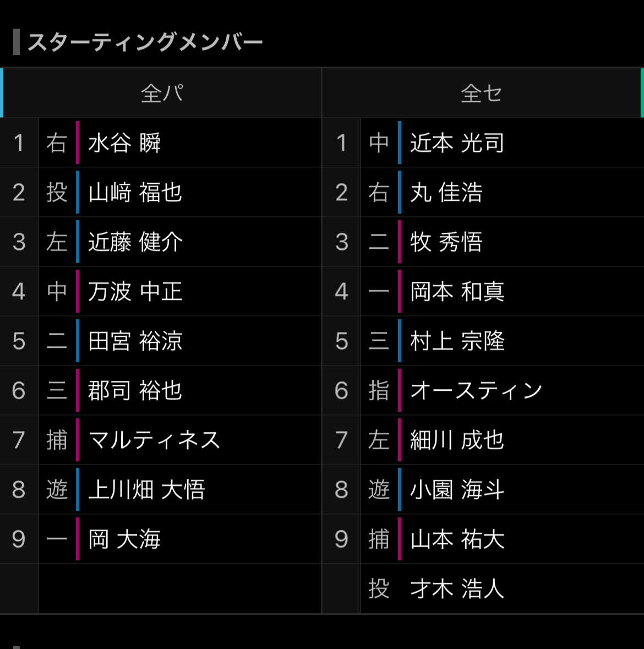Open 近本 光司 player profile

coord(457,143)
